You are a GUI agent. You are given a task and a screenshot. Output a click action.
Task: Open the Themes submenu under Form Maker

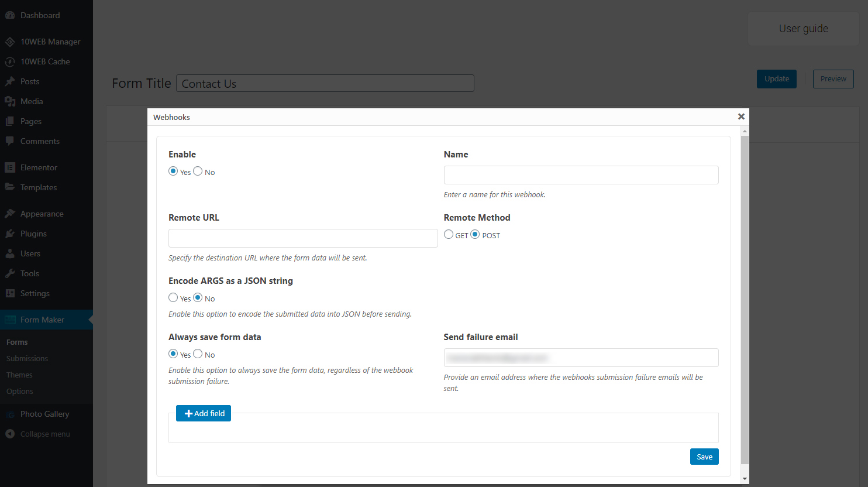pyautogui.click(x=19, y=375)
